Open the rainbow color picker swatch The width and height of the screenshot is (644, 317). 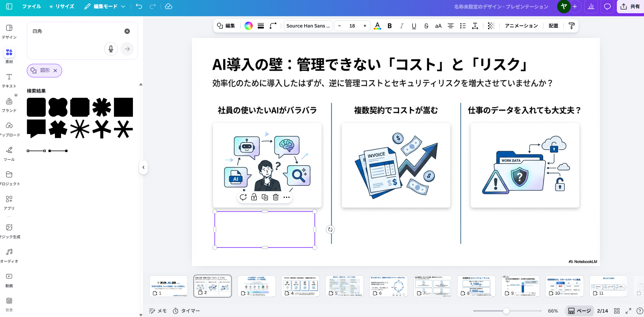click(x=249, y=26)
